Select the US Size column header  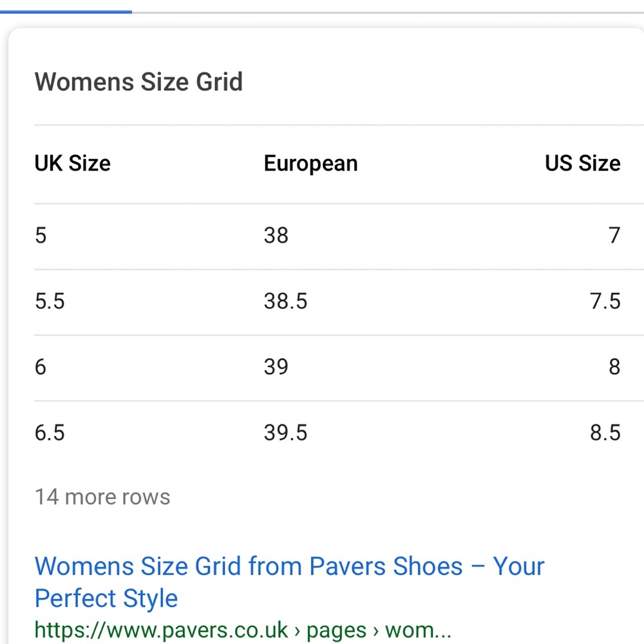pyautogui.click(x=582, y=164)
